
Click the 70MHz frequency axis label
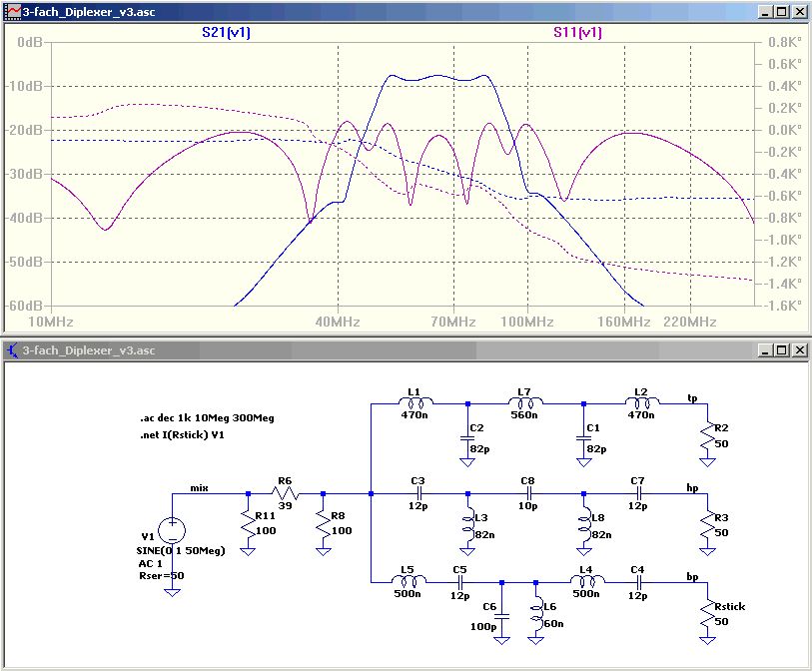[x=453, y=322]
